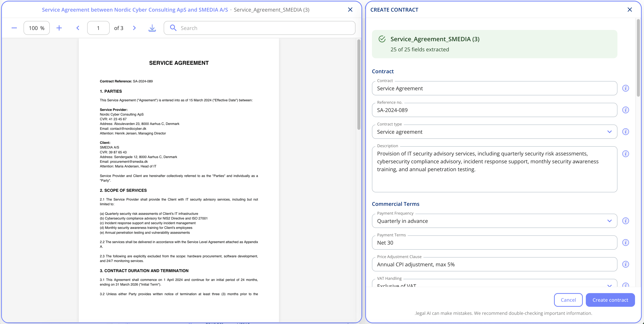Go to next page arrow
Viewport: 644px width, 324px height.
(134, 28)
